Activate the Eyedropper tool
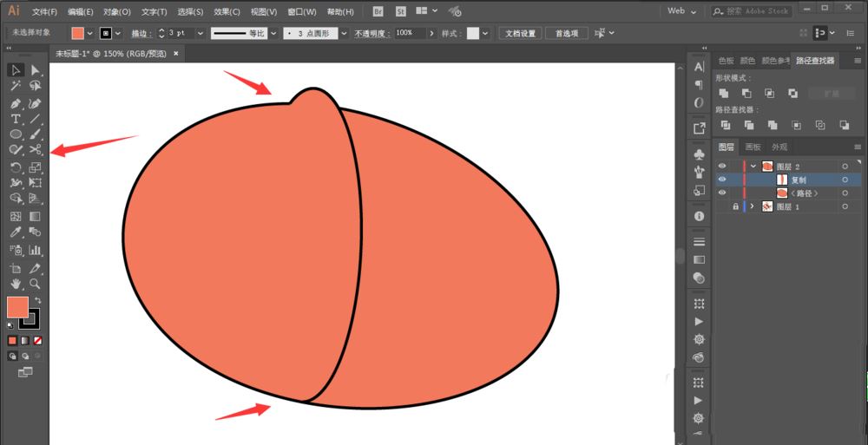The width and height of the screenshot is (868, 445). point(16,232)
